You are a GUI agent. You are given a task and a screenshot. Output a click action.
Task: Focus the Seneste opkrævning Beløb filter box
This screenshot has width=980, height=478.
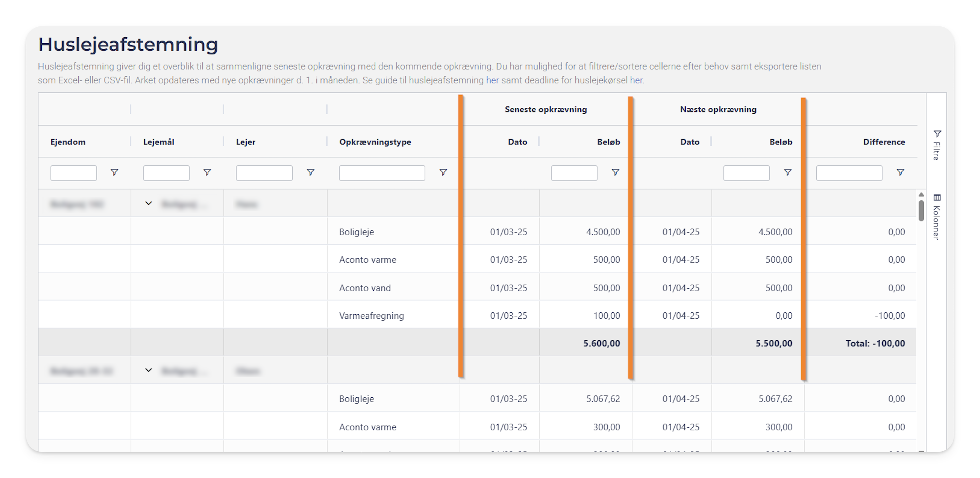point(574,173)
